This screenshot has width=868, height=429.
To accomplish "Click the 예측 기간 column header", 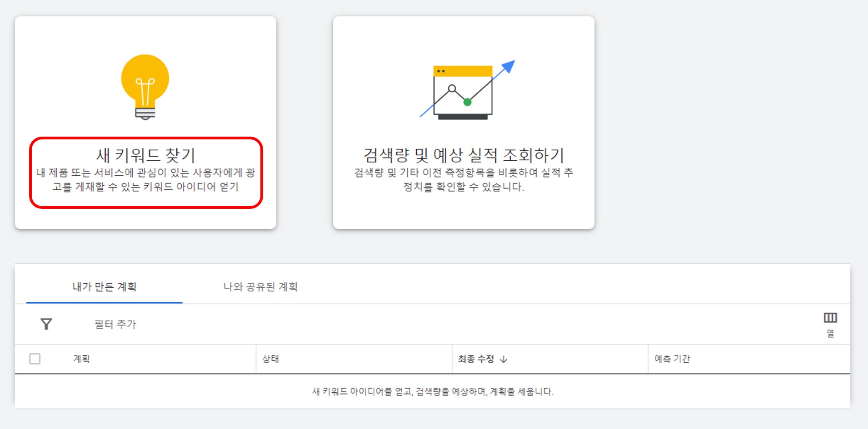I will tap(673, 358).
